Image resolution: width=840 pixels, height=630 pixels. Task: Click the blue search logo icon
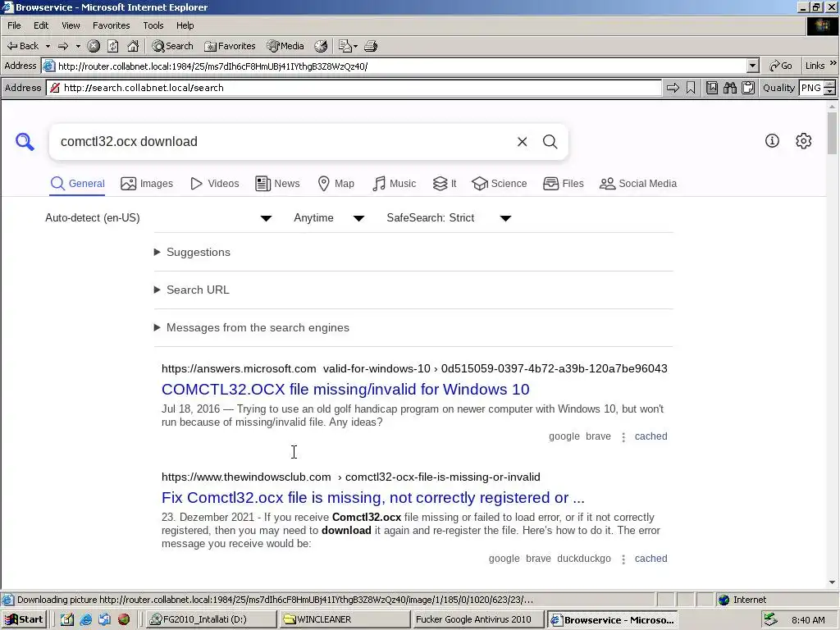click(25, 141)
